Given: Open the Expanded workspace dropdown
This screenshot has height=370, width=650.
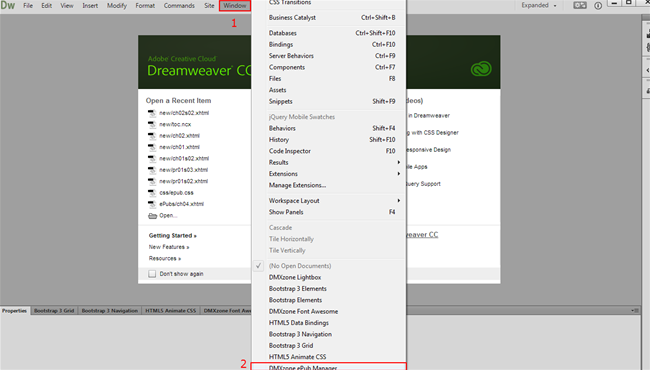Looking at the screenshot, I should point(538,5).
